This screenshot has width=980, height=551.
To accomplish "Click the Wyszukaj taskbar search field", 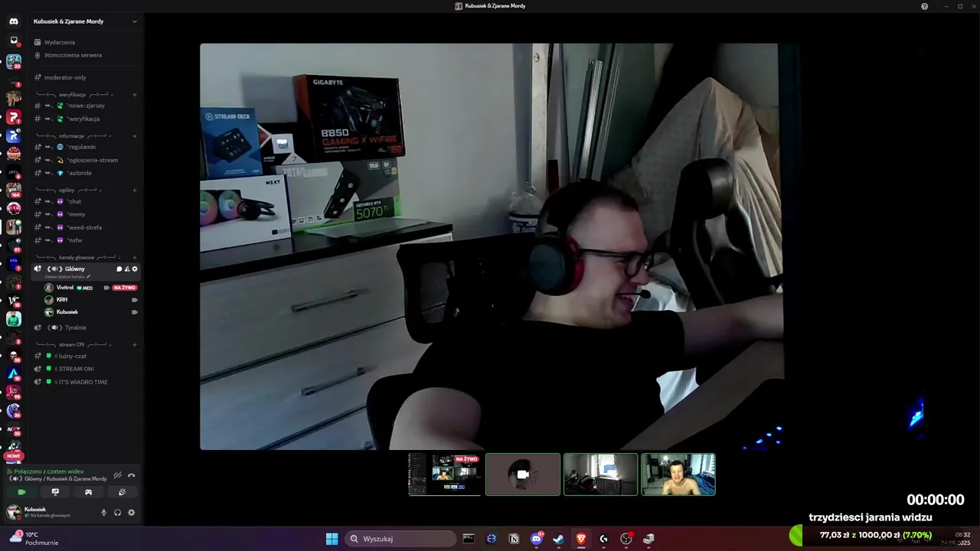I will tap(400, 539).
